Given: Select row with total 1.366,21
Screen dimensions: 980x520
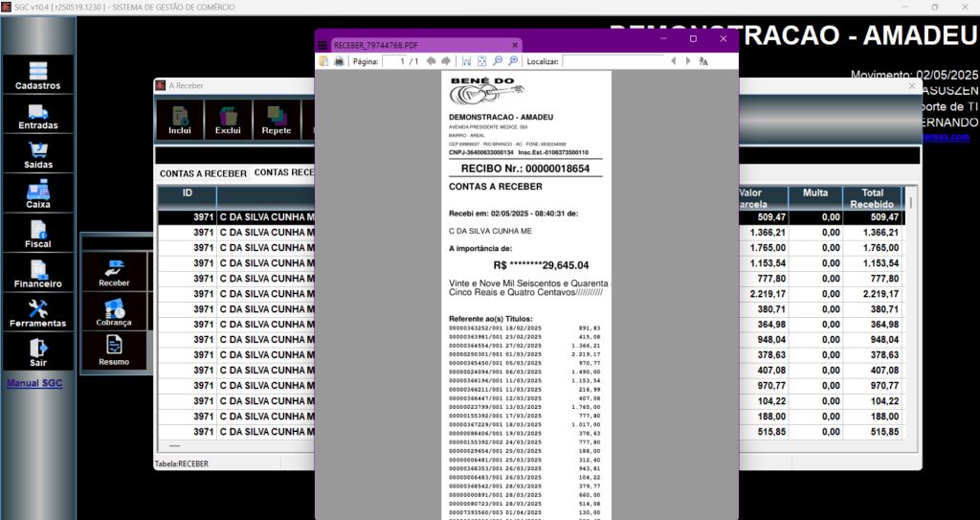Looking at the screenshot, I should pyautogui.click(x=530, y=232).
